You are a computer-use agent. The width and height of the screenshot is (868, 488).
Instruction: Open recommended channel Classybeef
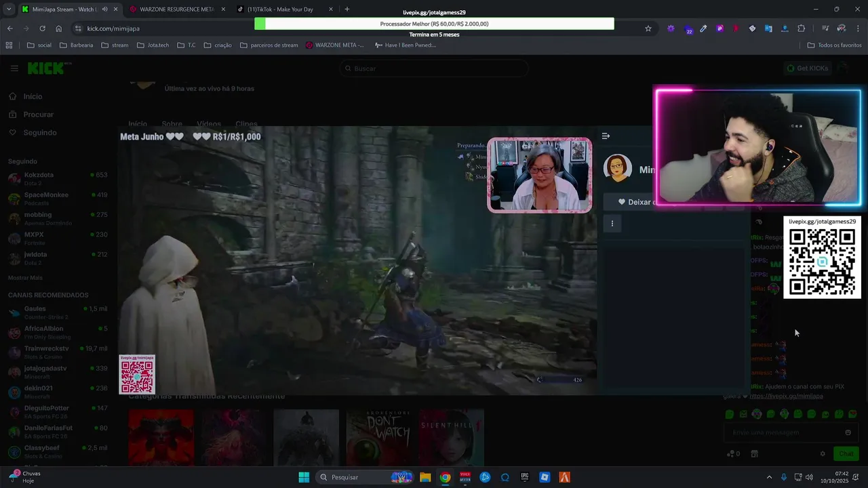coord(58,451)
